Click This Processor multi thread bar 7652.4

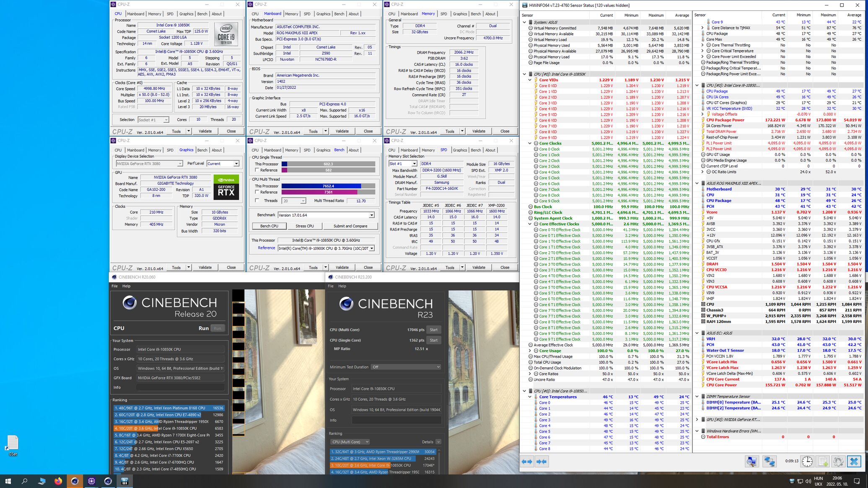328,186
